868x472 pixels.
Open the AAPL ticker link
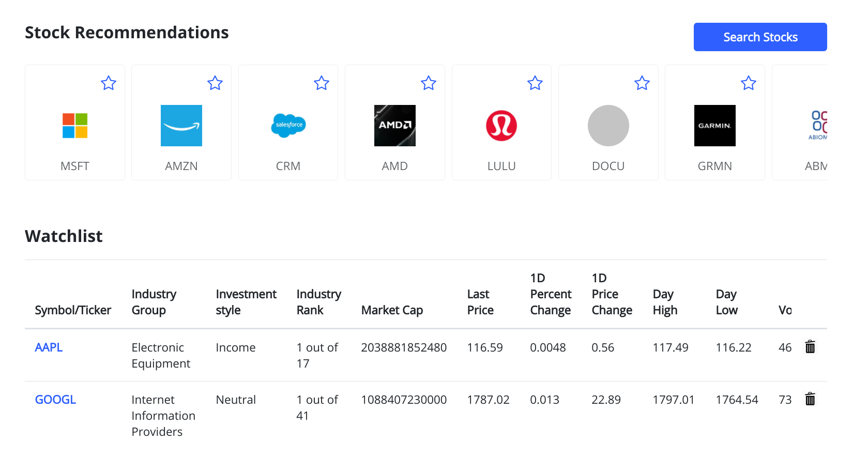49,347
